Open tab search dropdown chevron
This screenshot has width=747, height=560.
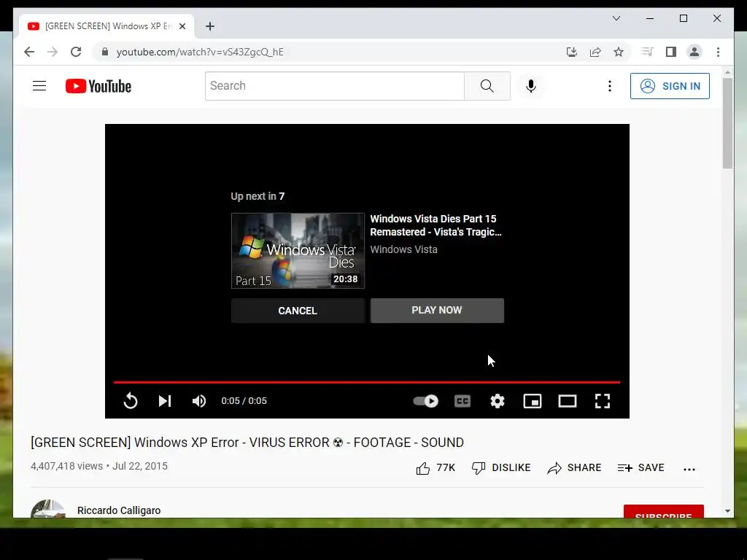616,18
